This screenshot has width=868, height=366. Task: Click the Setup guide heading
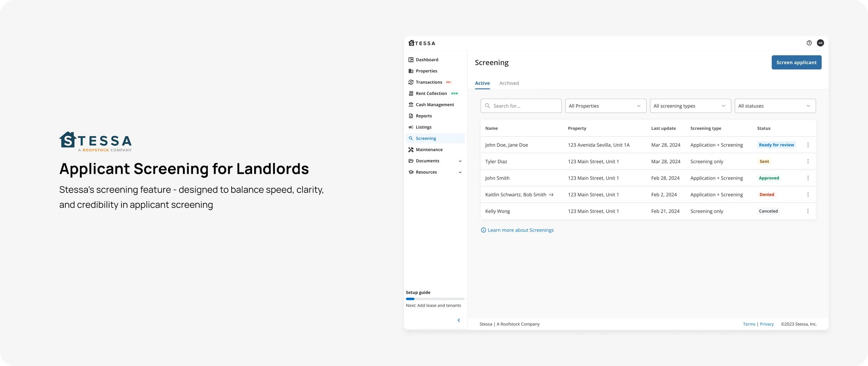(x=418, y=293)
